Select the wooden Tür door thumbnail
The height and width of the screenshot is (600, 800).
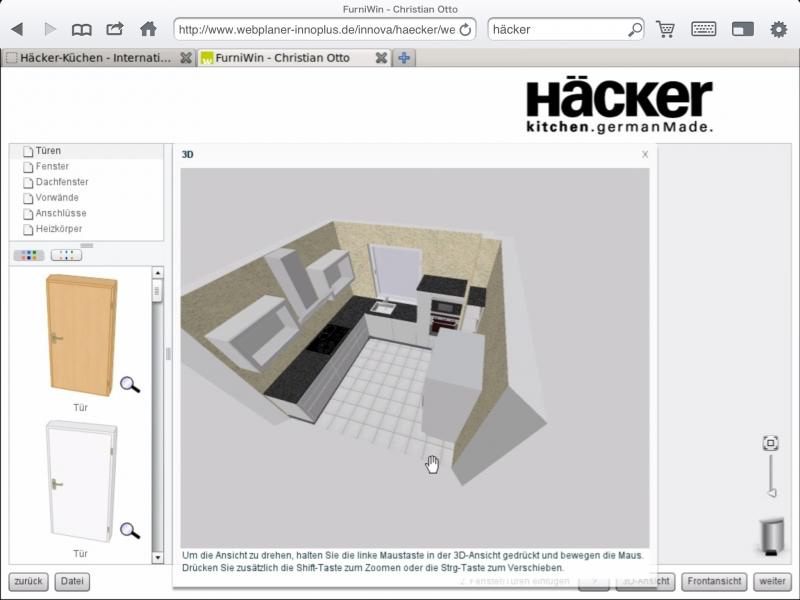click(x=82, y=335)
